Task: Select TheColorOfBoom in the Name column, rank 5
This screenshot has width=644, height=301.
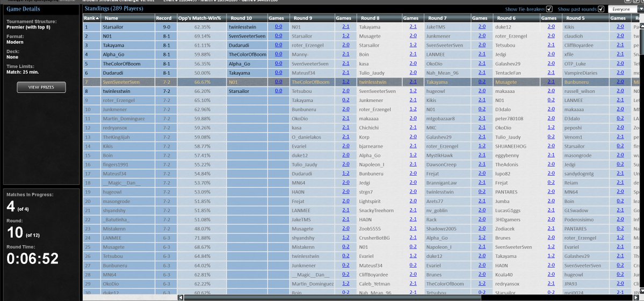Action: pyautogui.click(x=121, y=63)
